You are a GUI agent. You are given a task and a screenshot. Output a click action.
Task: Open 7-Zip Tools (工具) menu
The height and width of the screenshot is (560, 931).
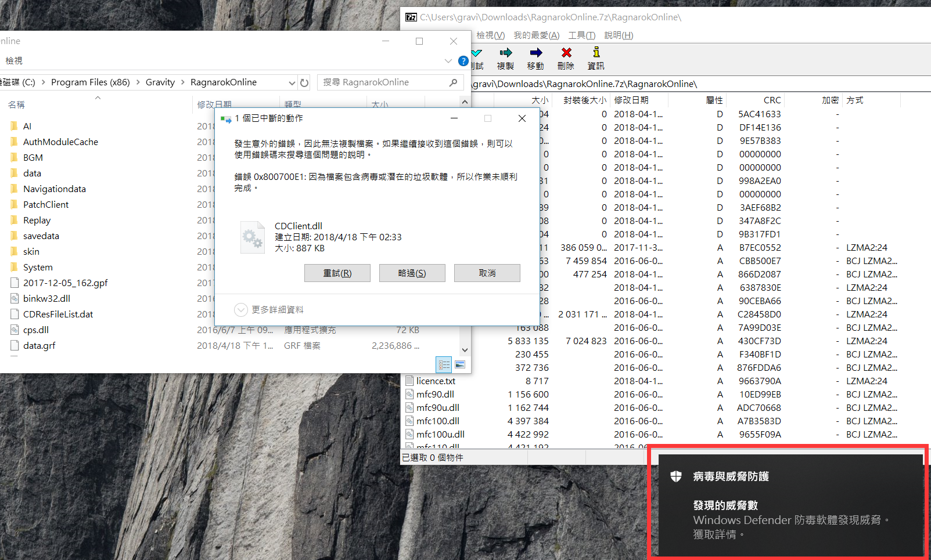[581, 35]
